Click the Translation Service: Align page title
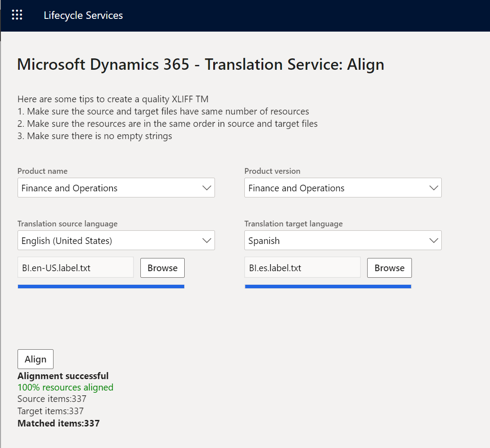This screenshot has width=490, height=448. pyautogui.click(x=200, y=65)
